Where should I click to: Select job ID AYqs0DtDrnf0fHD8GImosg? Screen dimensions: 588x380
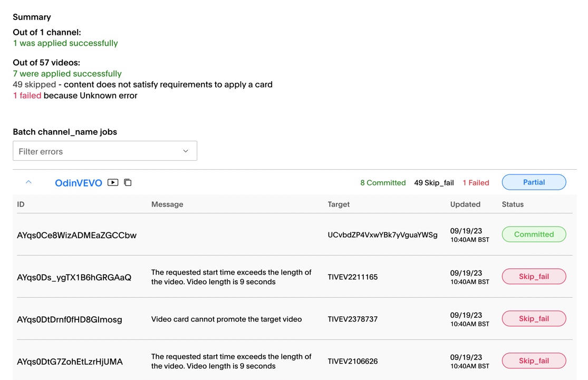pyautogui.click(x=70, y=320)
